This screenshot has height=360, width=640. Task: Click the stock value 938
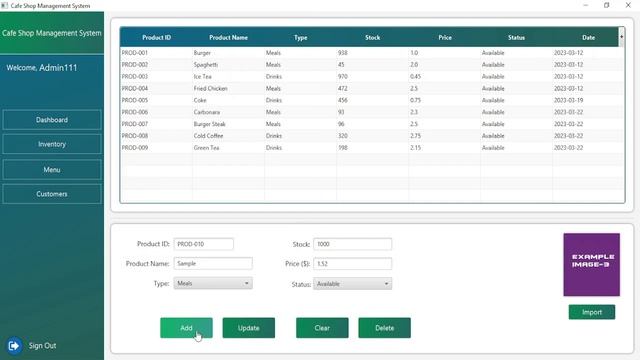click(x=342, y=53)
